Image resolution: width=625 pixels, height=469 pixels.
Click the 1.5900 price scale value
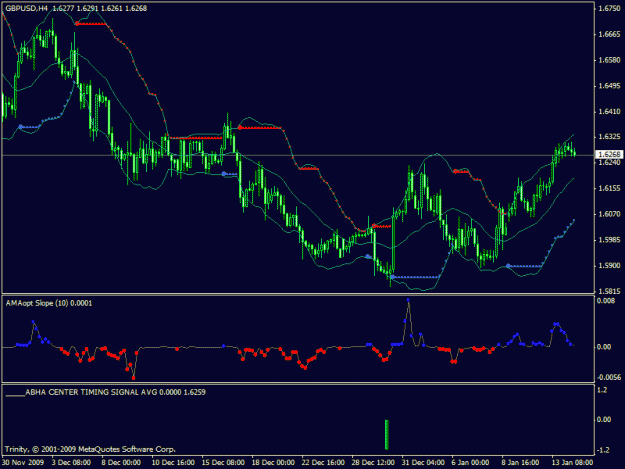(609, 265)
